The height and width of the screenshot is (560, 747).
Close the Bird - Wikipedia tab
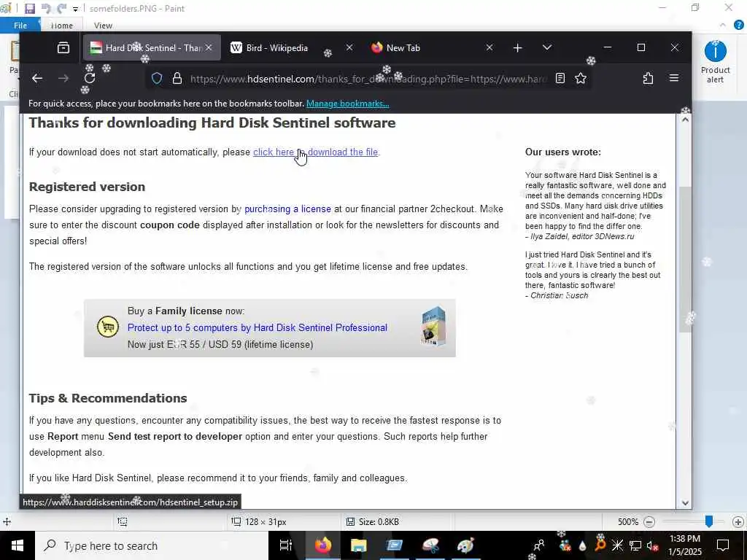pos(349,47)
